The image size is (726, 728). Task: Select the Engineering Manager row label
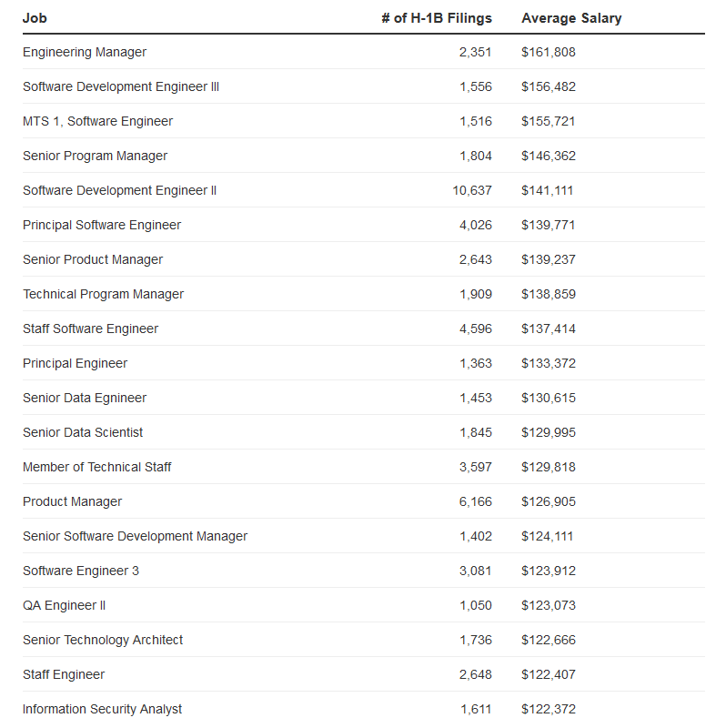click(85, 52)
